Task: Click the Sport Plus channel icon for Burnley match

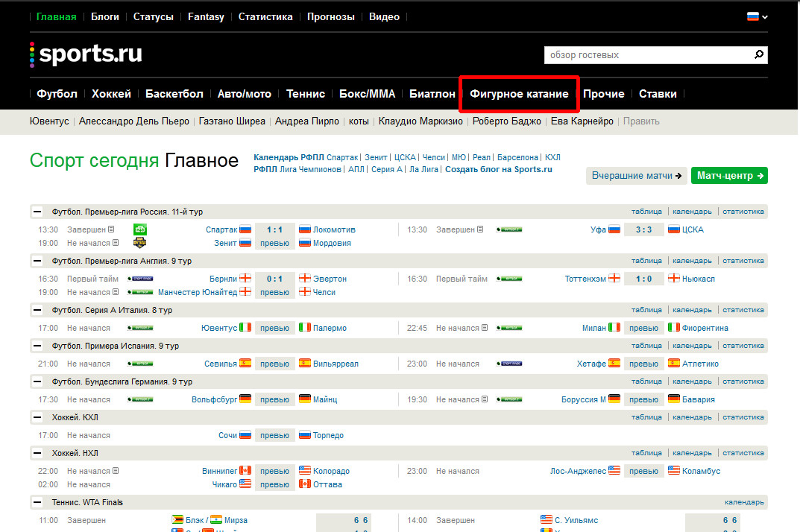Action: pyautogui.click(x=141, y=279)
